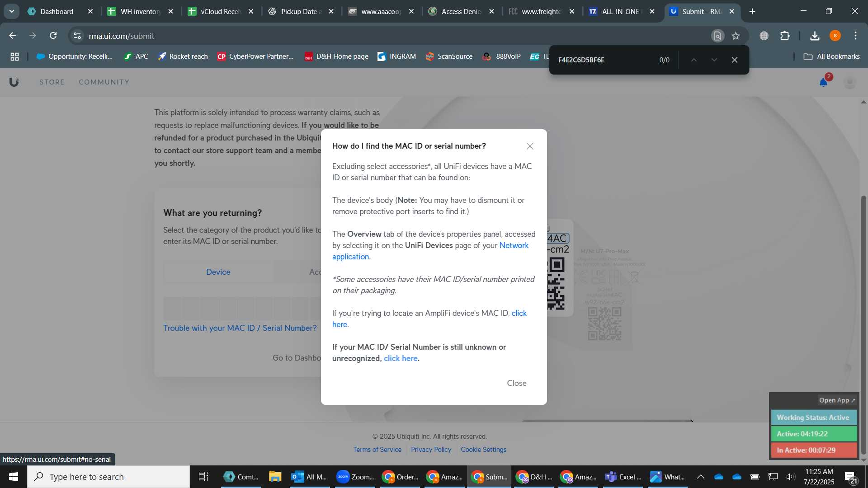
Task: Open Windows Start menu
Action: coord(13,477)
